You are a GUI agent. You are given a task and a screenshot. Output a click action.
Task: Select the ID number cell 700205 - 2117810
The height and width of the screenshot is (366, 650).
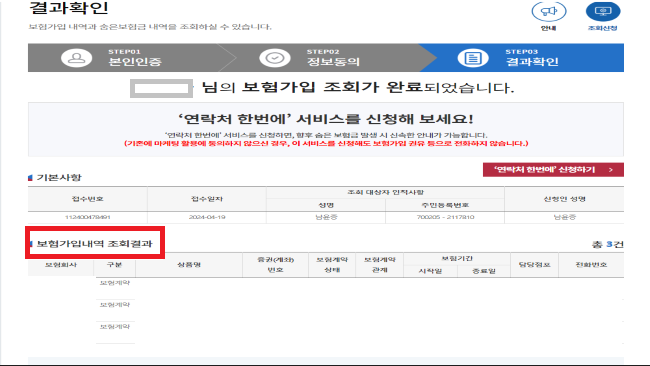tap(445, 217)
